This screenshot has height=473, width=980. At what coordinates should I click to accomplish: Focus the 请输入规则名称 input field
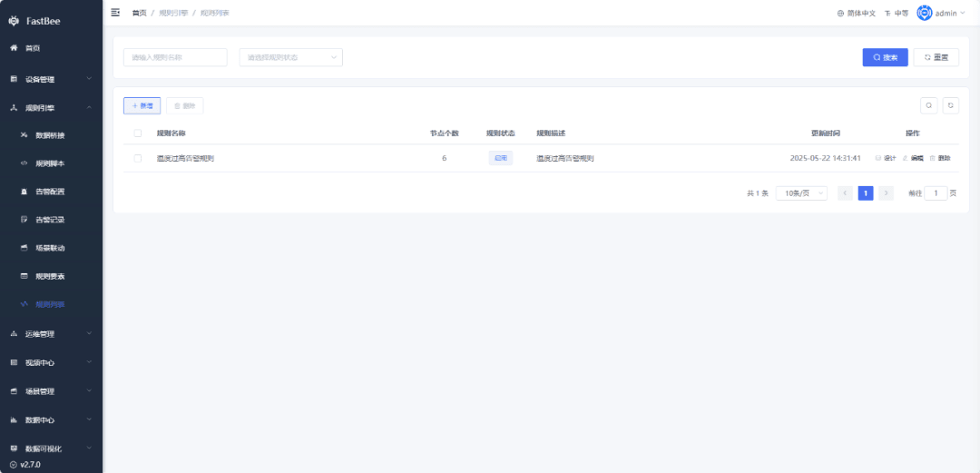click(x=176, y=57)
